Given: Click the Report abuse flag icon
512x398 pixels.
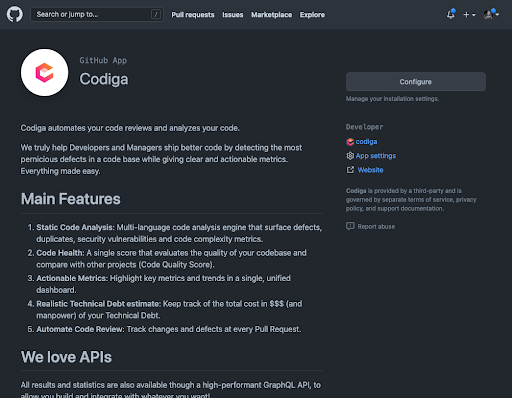Looking at the screenshot, I should tap(350, 226).
